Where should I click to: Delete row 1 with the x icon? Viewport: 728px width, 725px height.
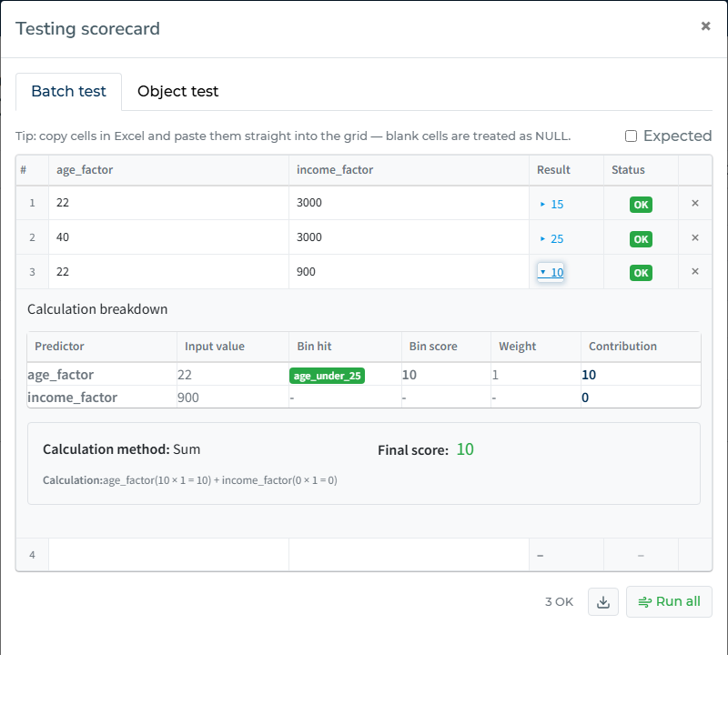point(695,203)
